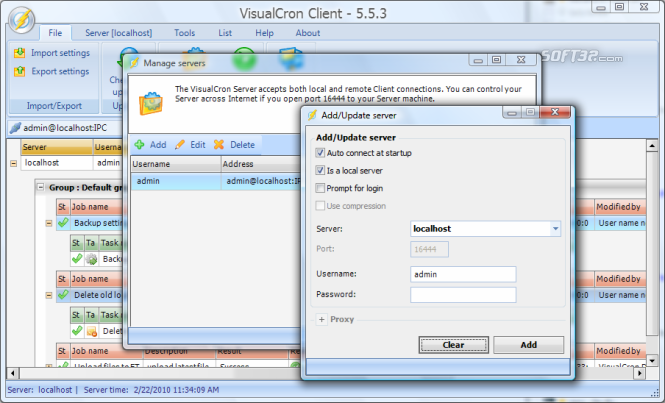Click the Address column header in Manage servers
Image resolution: width=665 pixels, height=403 pixels.
[x=261, y=164]
